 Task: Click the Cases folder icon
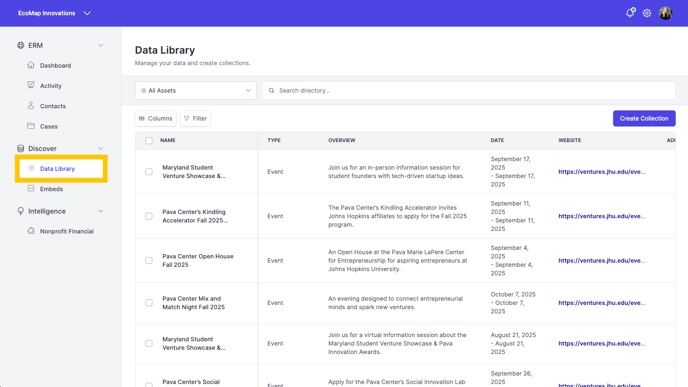pyautogui.click(x=31, y=125)
